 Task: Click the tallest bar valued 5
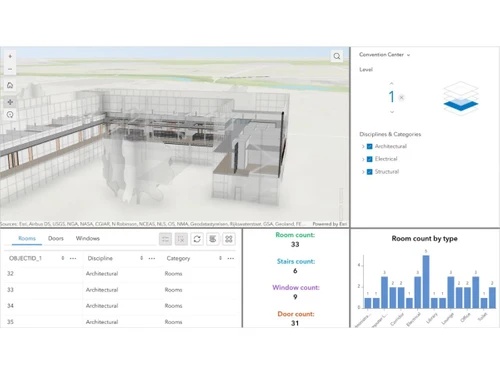coord(426,282)
